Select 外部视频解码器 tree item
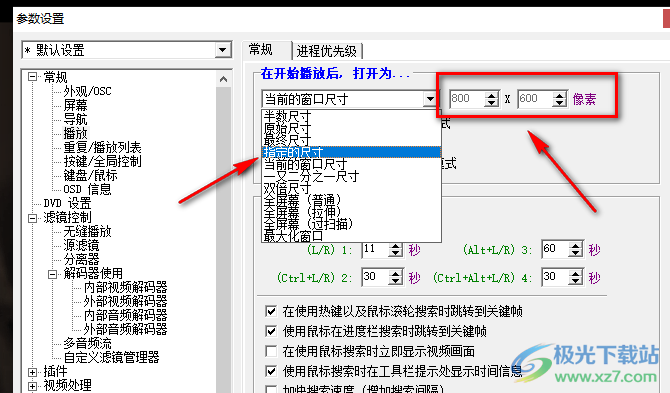670x393 pixels. pos(125,301)
